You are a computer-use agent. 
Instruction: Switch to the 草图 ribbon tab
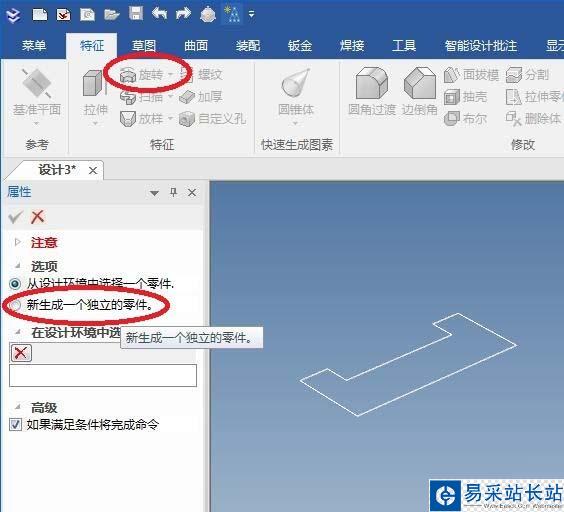(144, 46)
